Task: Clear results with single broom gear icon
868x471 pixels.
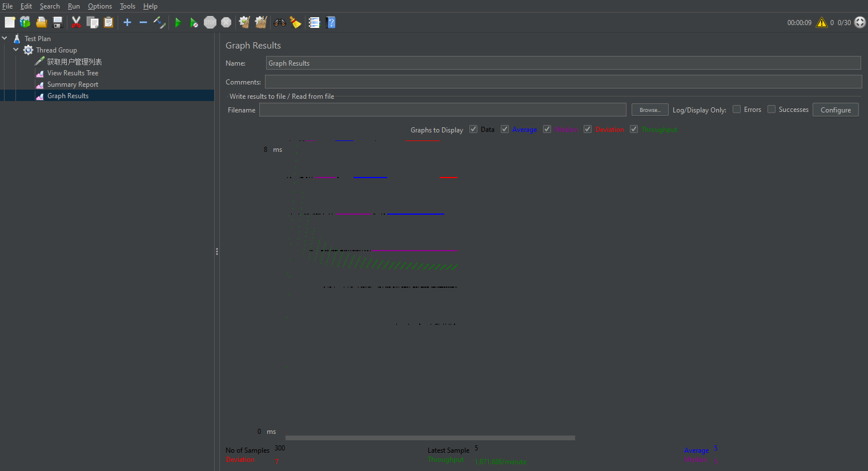Action: 244,22
